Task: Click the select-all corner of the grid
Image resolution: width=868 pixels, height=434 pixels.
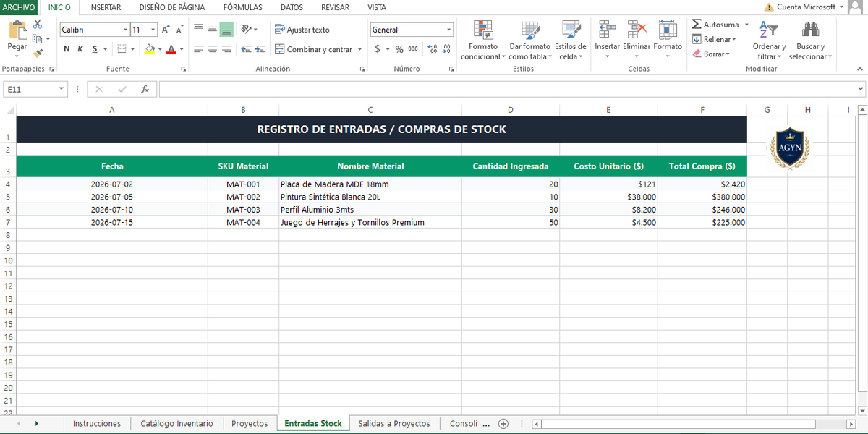Action: point(9,110)
